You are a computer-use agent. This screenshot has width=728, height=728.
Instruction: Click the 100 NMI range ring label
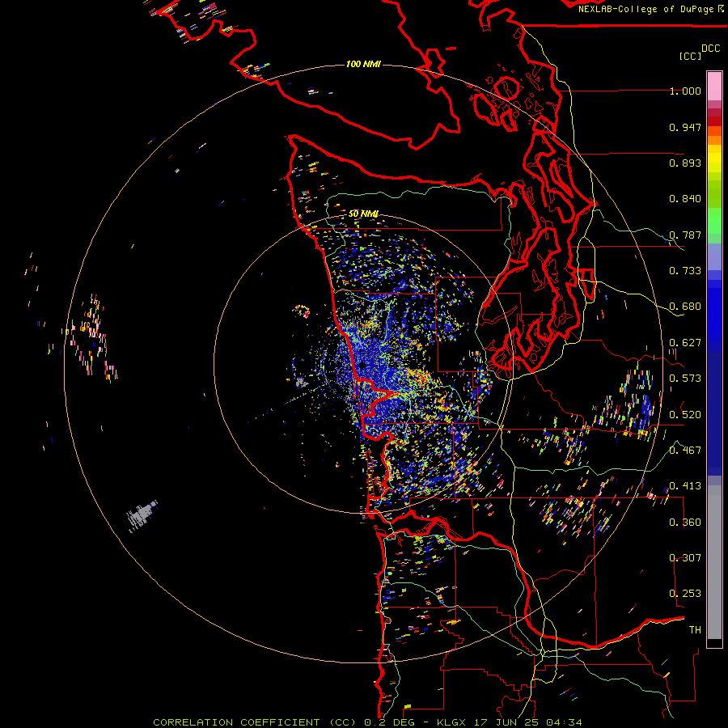(363, 64)
